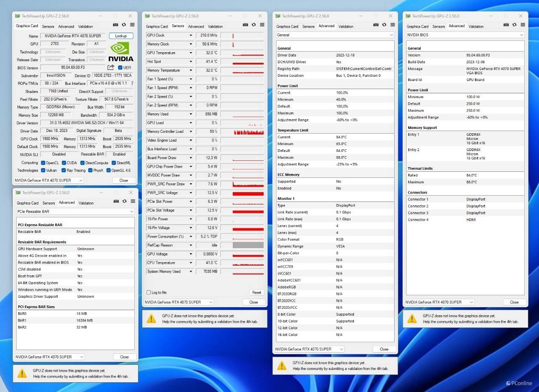Click the NVIDIA logo on Graphics Card tab
Screen dimensions: 539x392
pos(121,52)
